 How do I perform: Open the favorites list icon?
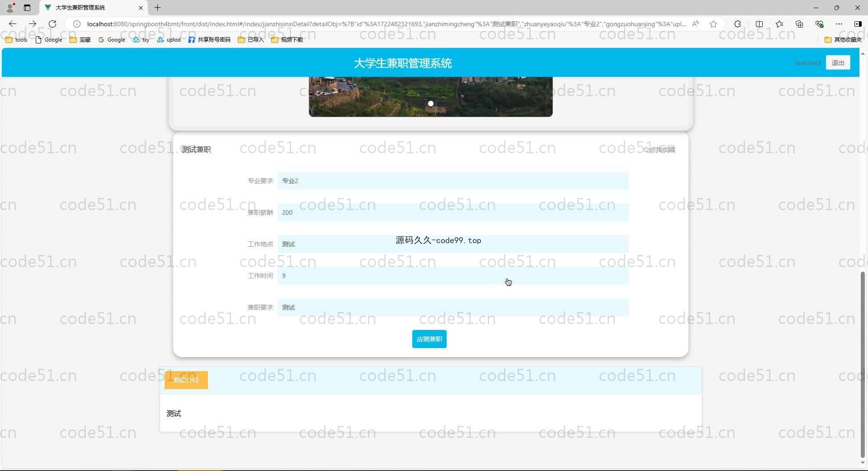(779, 24)
